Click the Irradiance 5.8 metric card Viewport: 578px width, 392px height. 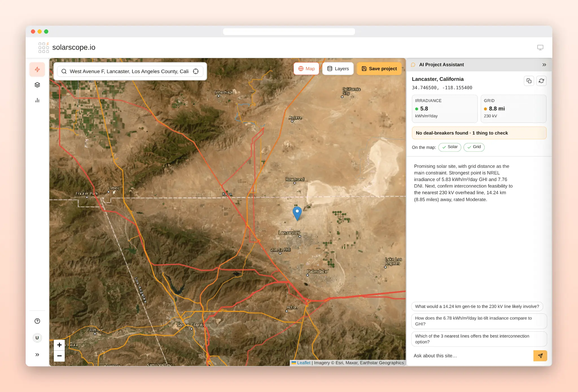445,109
